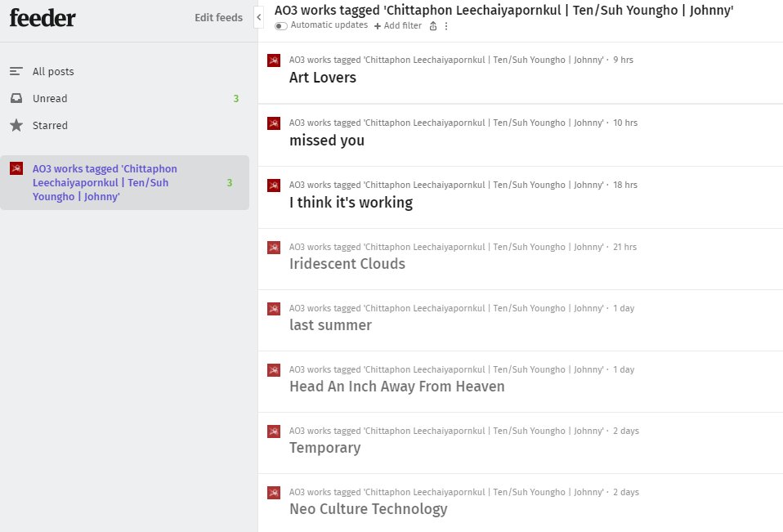Screen dimensions: 783x532
Task: Open the post 'Temporary'
Action: 325,448
